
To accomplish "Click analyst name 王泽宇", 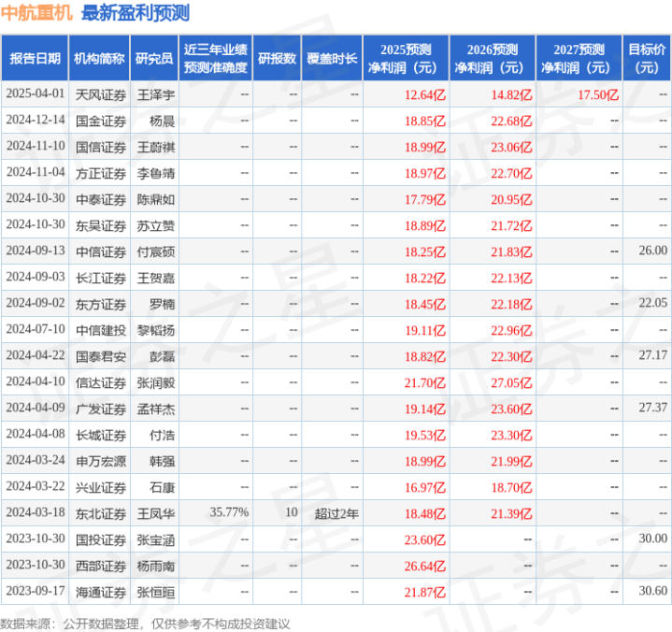I will click(x=156, y=94).
